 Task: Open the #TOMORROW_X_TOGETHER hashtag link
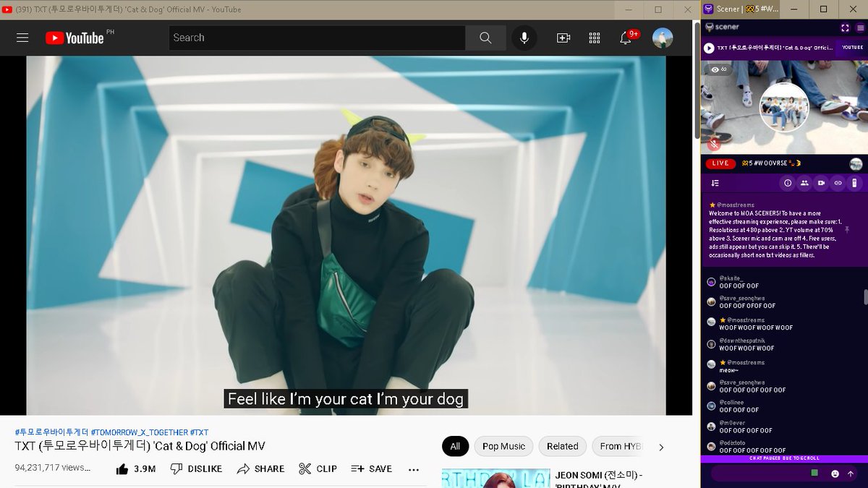coord(140,432)
